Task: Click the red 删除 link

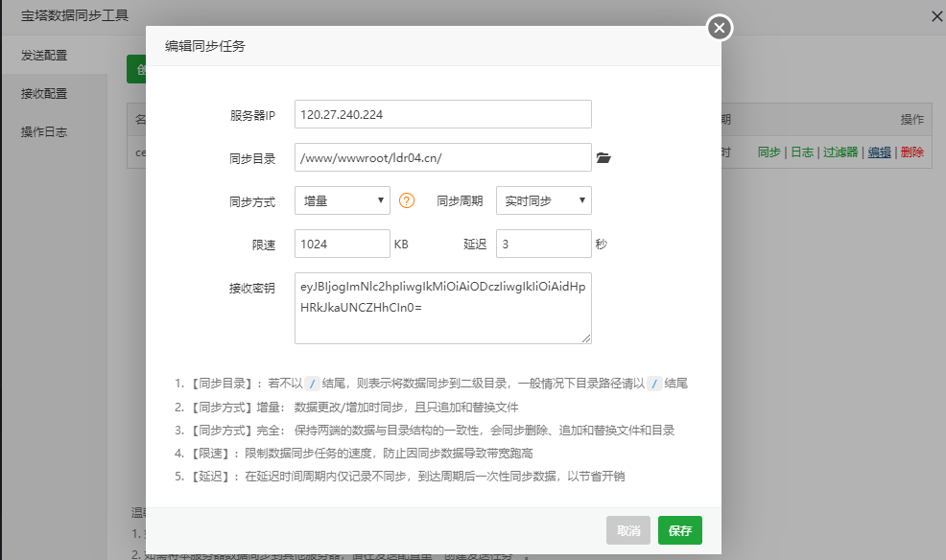Action: coord(912,152)
